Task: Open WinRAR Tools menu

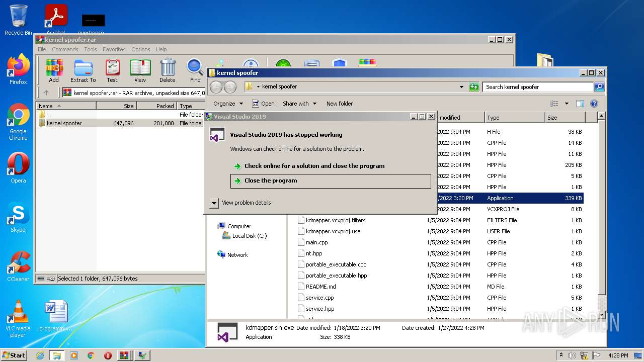Action: [x=91, y=49]
